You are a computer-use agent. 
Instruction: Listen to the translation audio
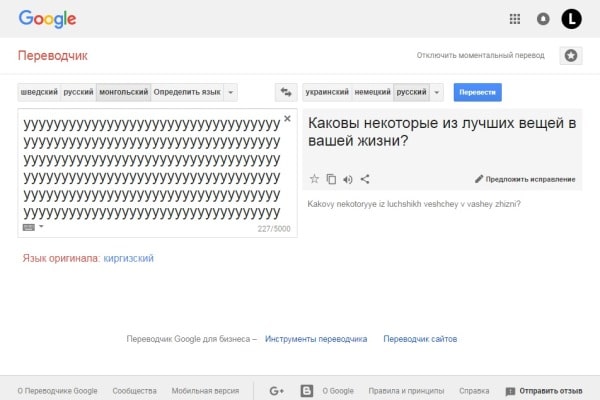point(348,179)
